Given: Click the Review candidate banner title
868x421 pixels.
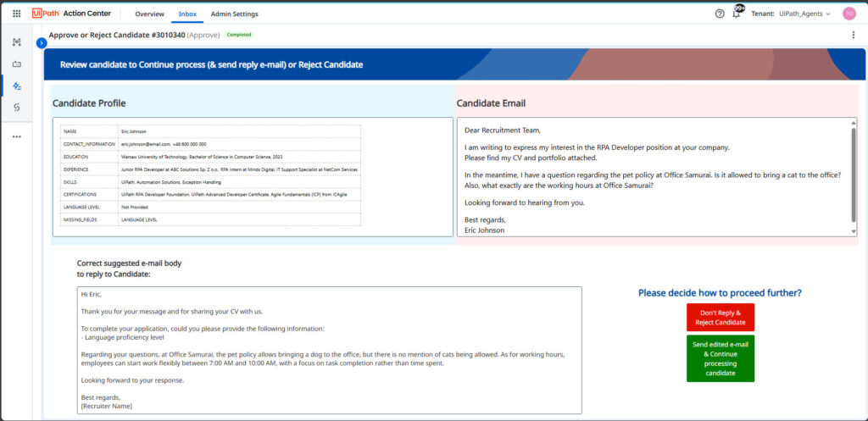Looking at the screenshot, I should [211, 64].
